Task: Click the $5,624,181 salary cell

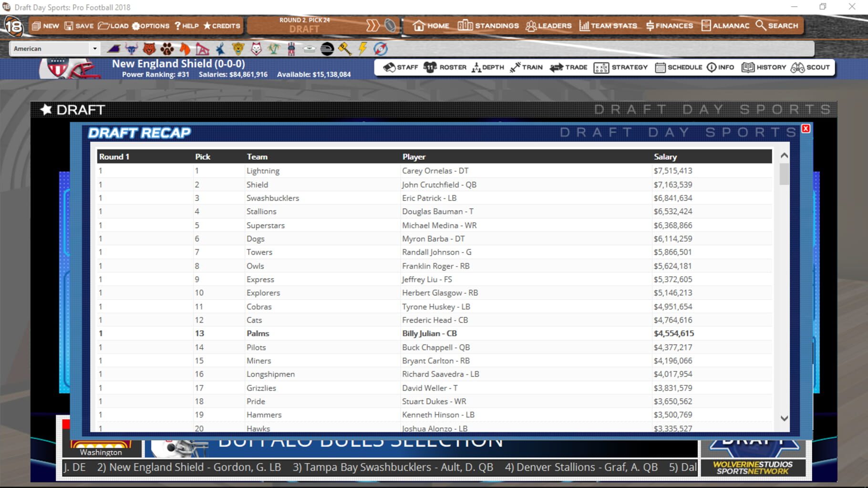Action: point(672,266)
